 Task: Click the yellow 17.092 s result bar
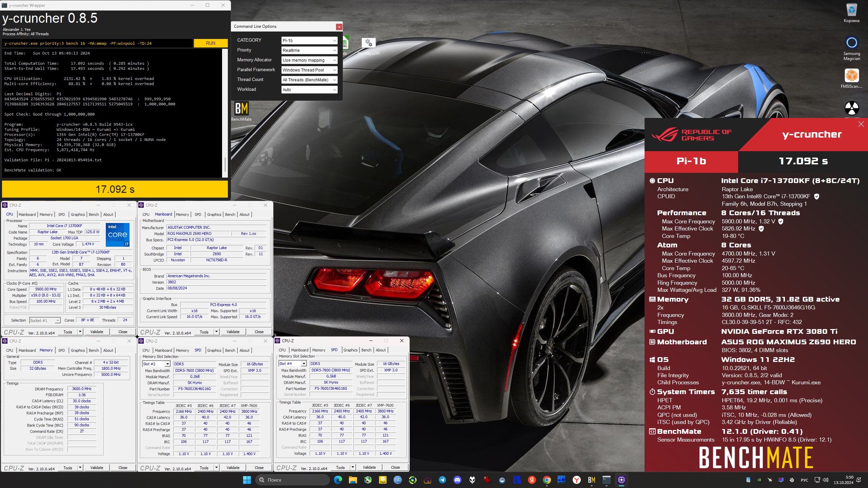click(115, 189)
